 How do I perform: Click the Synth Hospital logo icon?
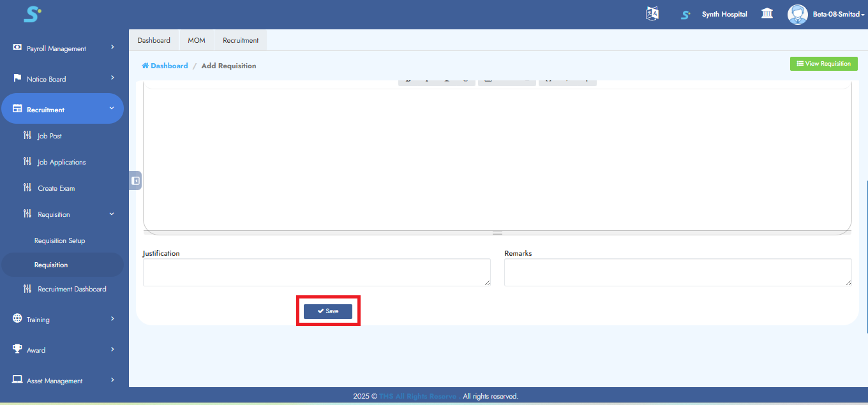click(x=685, y=15)
